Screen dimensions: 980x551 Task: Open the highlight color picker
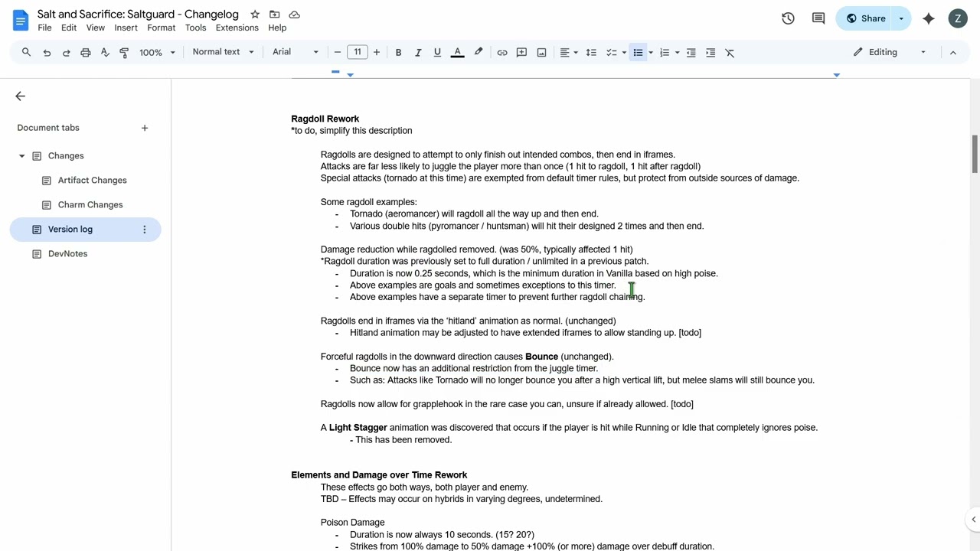(x=479, y=52)
